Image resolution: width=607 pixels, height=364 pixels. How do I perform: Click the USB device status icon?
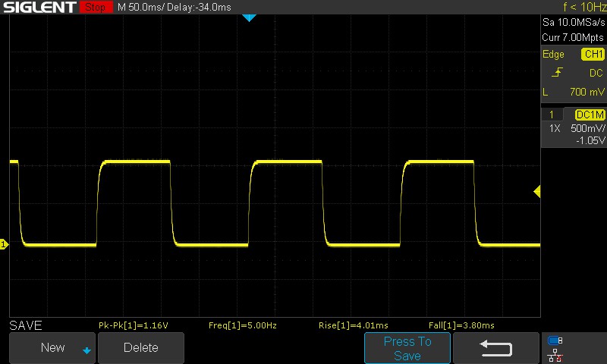point(555,340)
